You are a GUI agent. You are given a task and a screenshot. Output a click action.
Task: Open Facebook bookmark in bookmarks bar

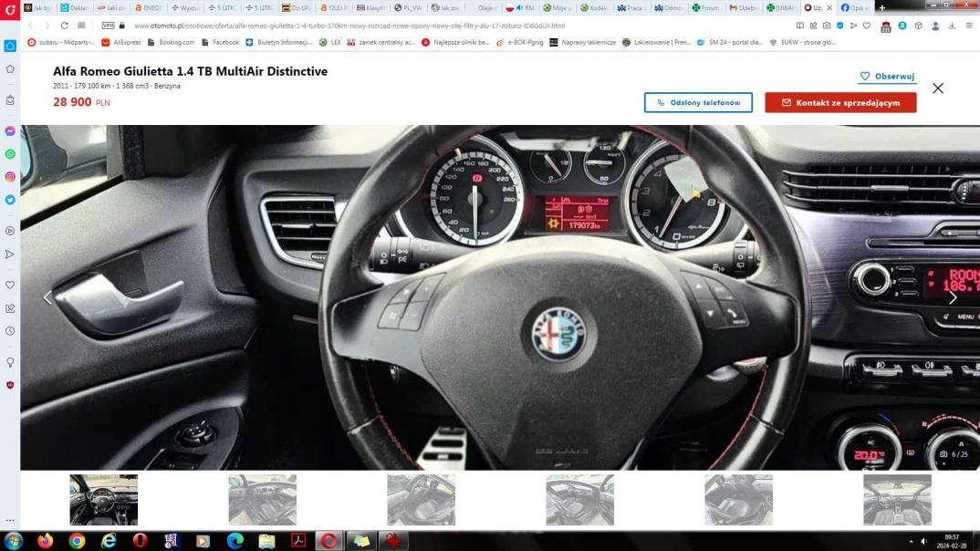pyautogui.click(x=220, y=43)
